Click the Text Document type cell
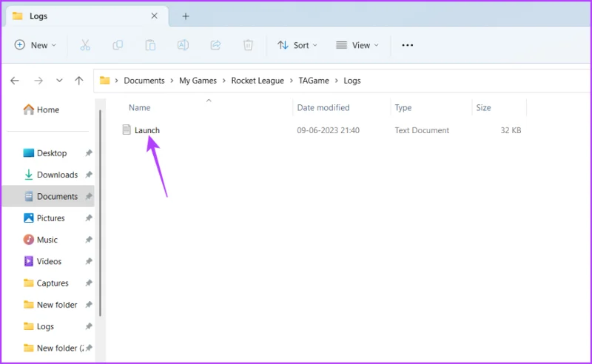The height and width of the screenshot is (364, 592). click(422, 130)
